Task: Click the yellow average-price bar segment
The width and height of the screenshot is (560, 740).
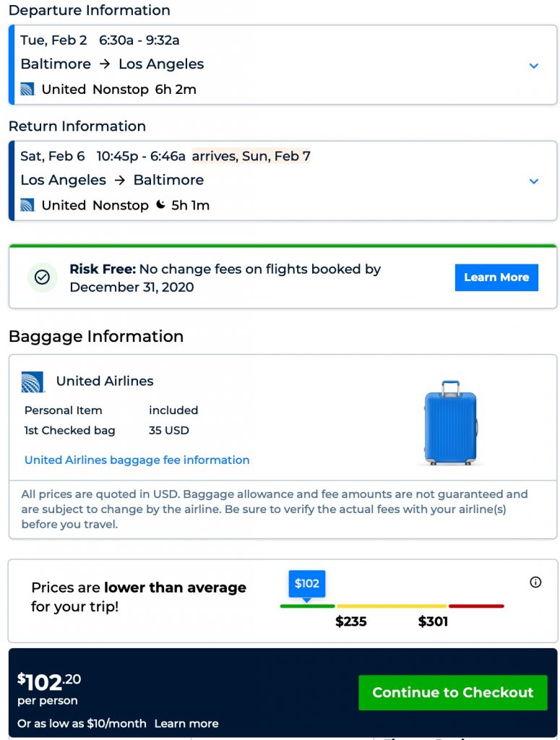Action: point(392,606)
